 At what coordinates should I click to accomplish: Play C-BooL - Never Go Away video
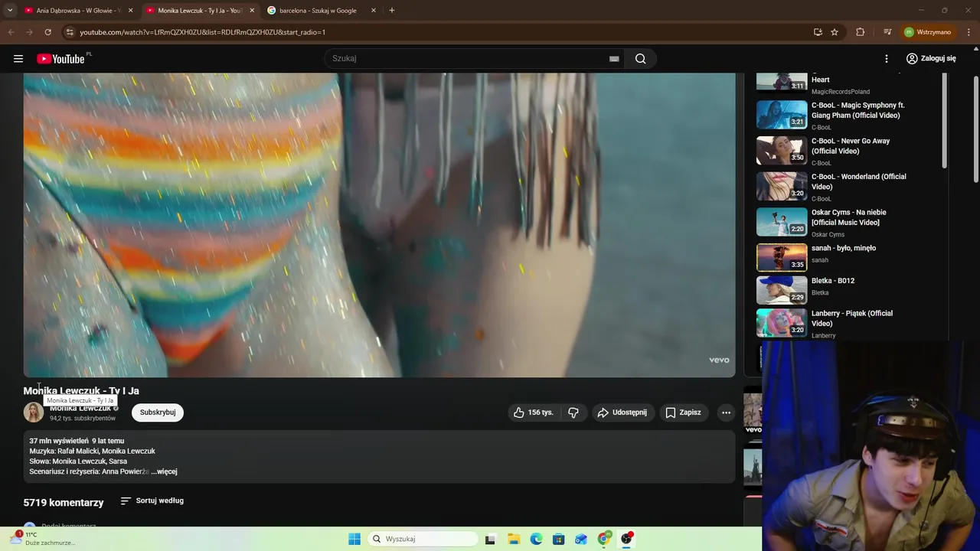pos(782,151)
